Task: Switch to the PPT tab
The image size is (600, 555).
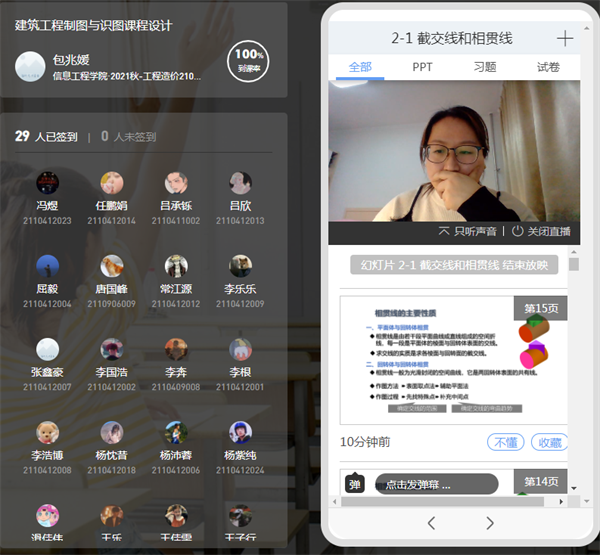Action: click(x=422, y=67)
